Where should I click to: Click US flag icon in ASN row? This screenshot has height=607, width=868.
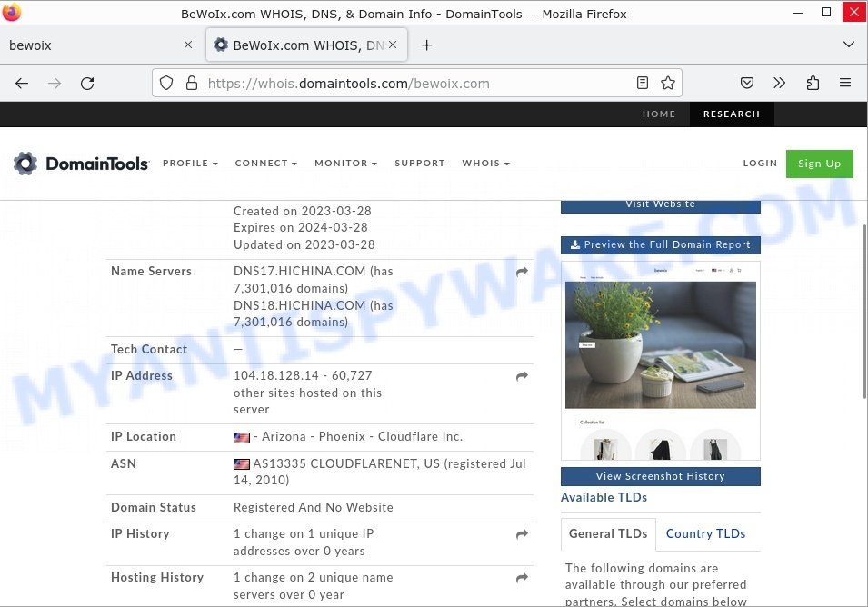(x=242, y=464)
